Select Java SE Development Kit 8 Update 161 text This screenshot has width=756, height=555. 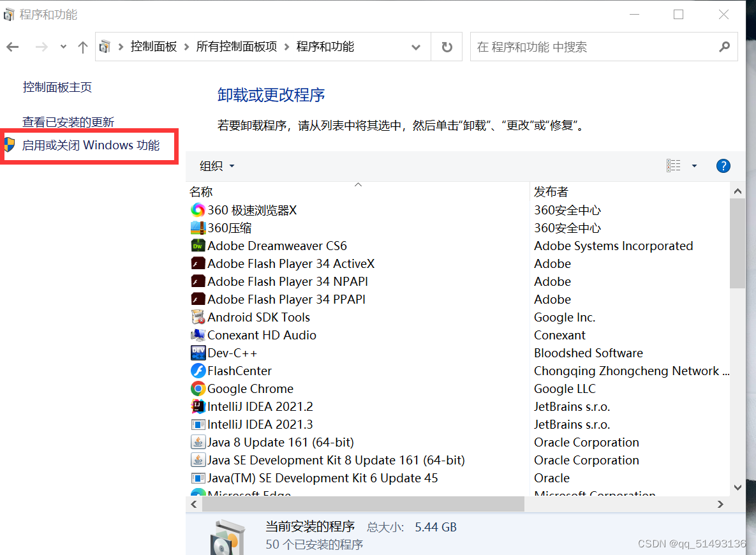tap(336, 460)
